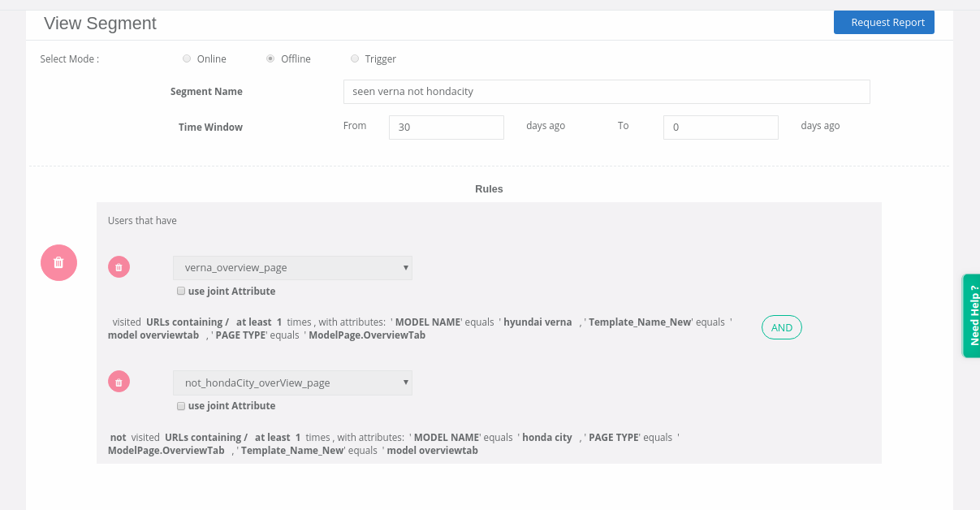Viewport: 980px width, 510px height.
Task: Enable use joint Attribute under verna_overview_page
Action: 181,291
